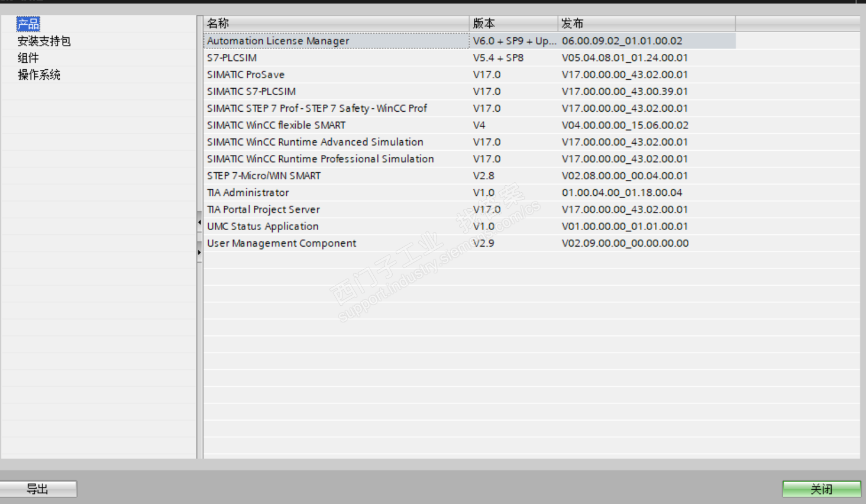
Task: Select the TIA Portal Project Server name
Action: (263, 209)
